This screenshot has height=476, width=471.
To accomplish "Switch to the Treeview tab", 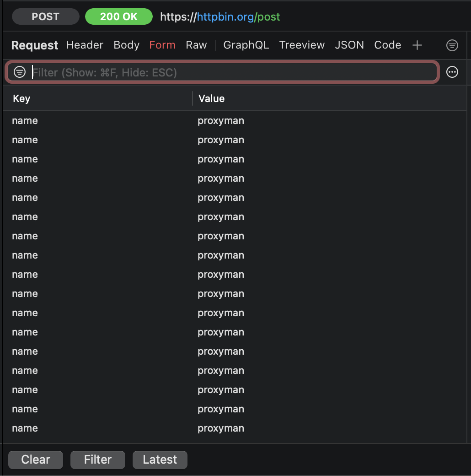I will pyautogui.click(x=302, y=45).
